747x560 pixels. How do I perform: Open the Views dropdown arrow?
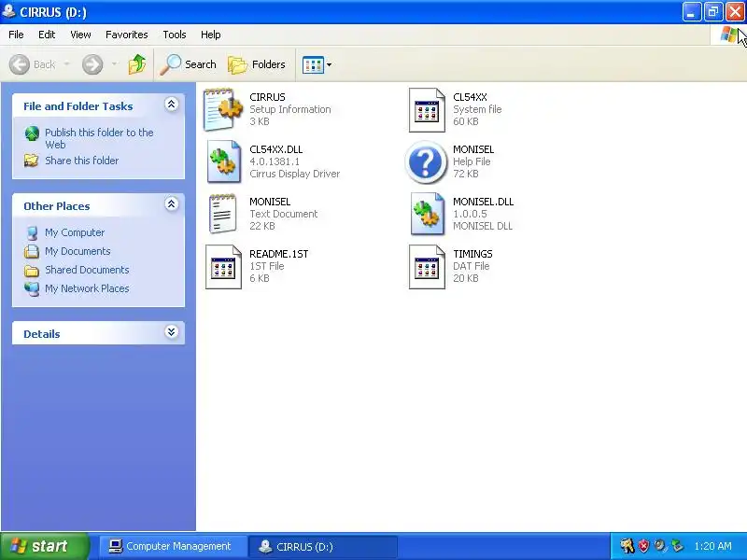pos(329,64)
